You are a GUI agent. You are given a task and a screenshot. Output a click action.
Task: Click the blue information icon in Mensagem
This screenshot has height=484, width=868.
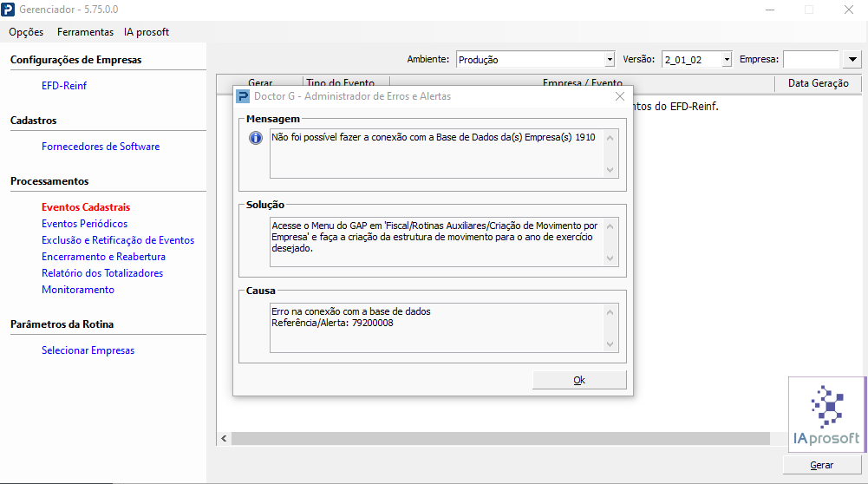255,138
